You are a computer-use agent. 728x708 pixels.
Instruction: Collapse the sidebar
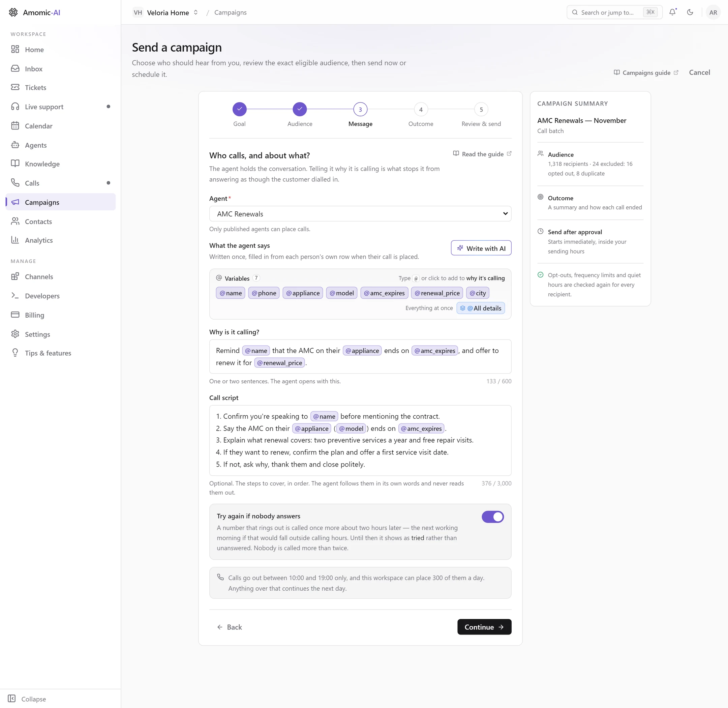click(27, 699)
